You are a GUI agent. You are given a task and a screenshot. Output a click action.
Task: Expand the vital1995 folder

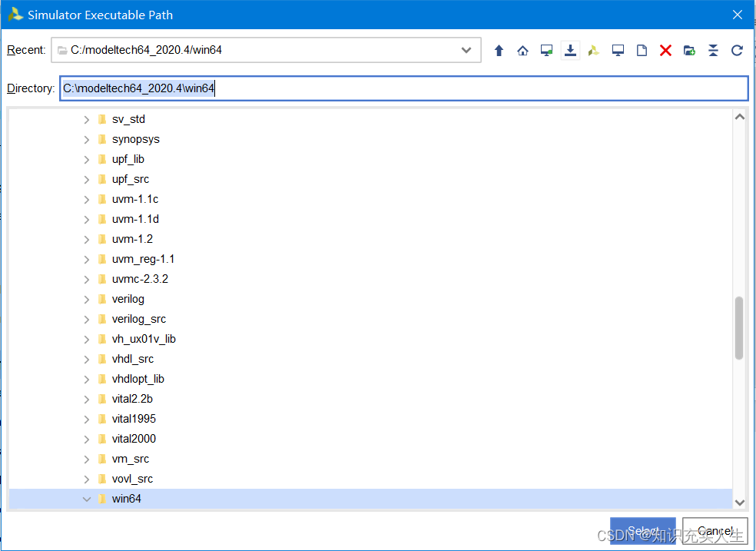(86, 420)
